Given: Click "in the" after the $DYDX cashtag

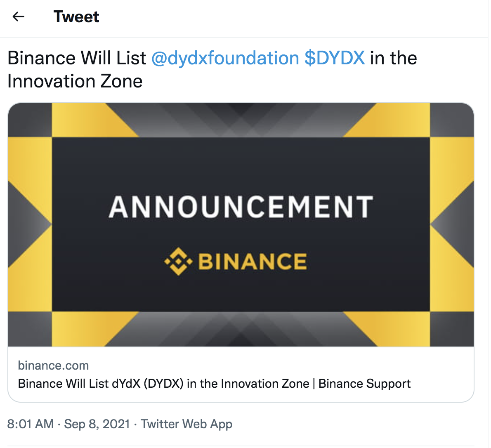Looking at the screenshot, I should point(393,58).
